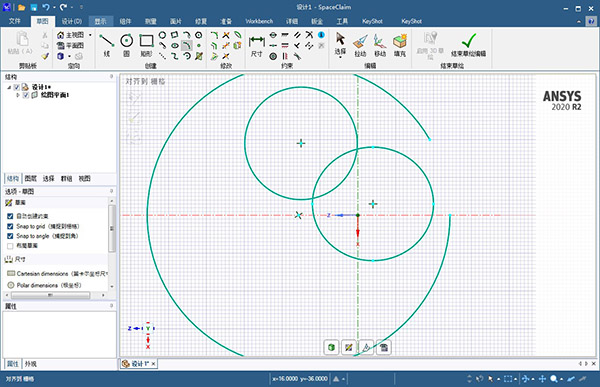Screen dimensions: 600x387
Task: Click the Open folder icon in title bar
Action: tap(22, 7)
